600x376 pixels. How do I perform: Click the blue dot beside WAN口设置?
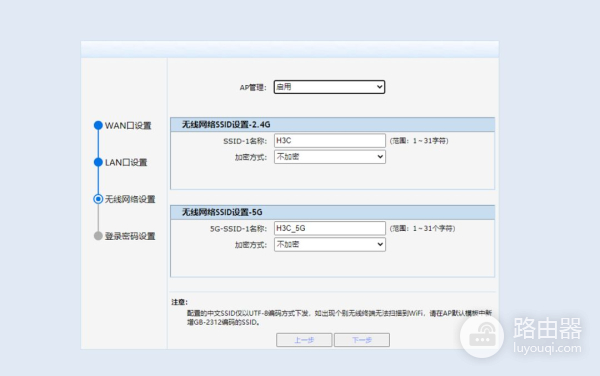point(98,125)
